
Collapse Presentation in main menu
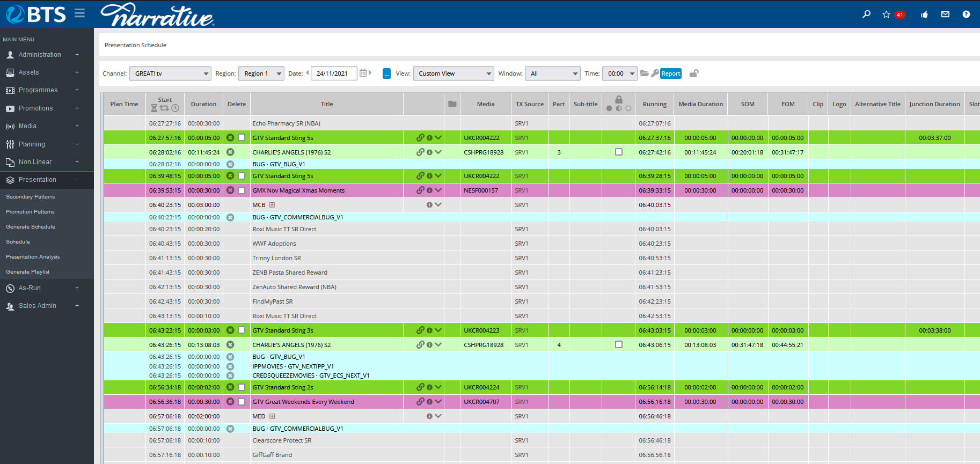76,180
